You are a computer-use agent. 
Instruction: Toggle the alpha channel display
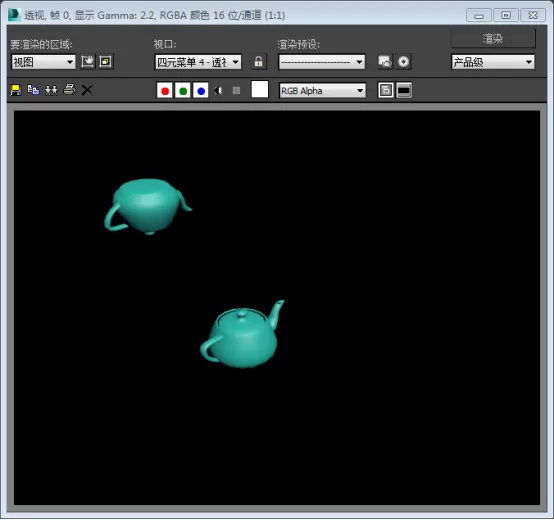pos(219,91)
